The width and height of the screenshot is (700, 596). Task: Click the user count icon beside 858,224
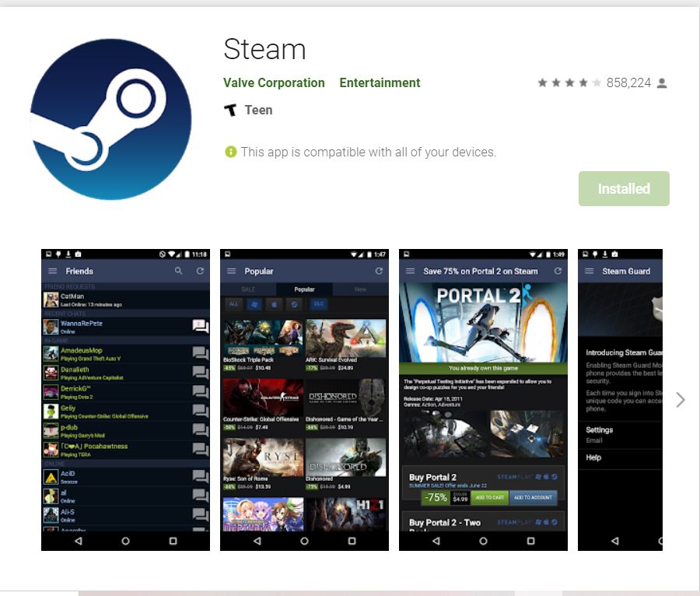pos(662,83)
